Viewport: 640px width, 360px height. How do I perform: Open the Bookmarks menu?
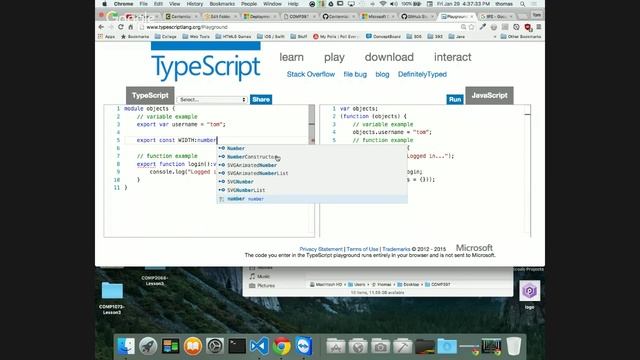222,4
